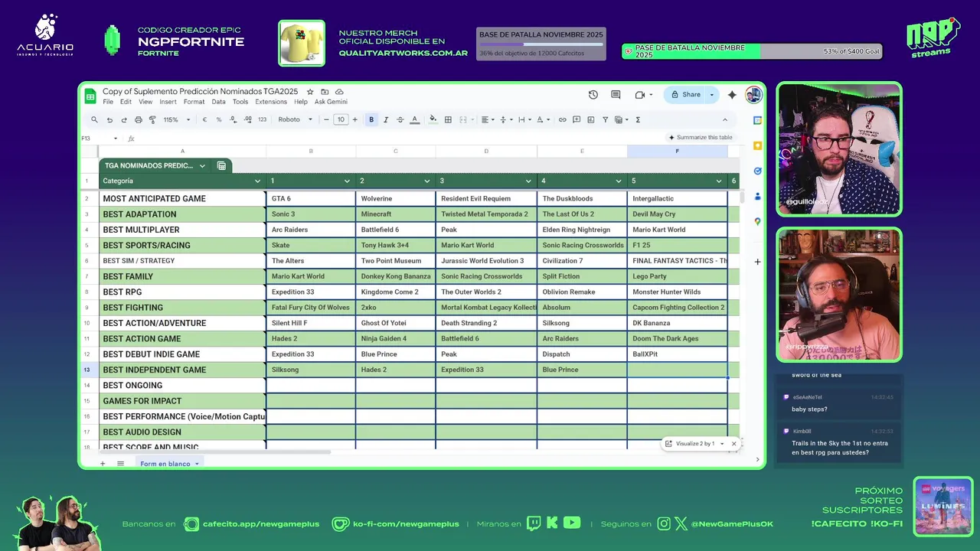
Task: Open Google Sheets home logo
Action: coord(90,96)
